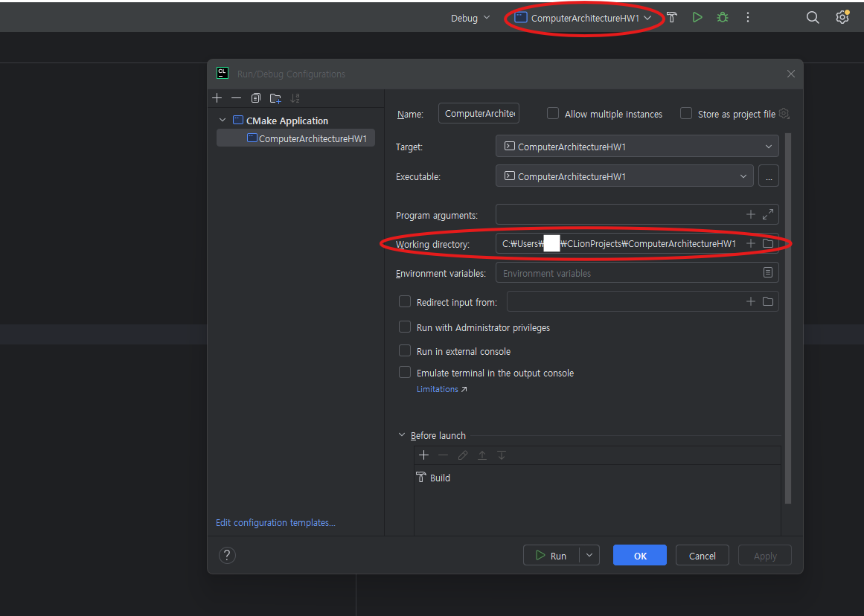Insert macro in Program arguments field
This screenshot has height=616, width=864.
(x=750, y=214)
